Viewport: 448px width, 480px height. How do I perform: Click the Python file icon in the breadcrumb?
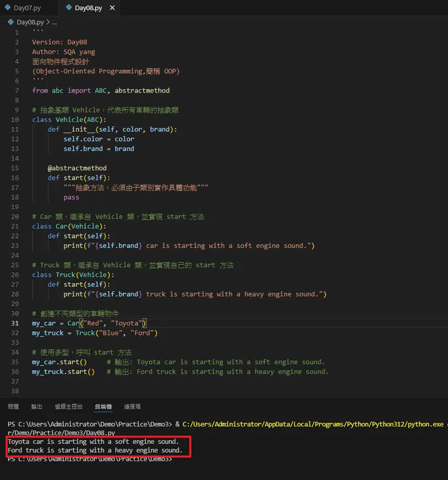pyautogui.click(x=11, y=22)
